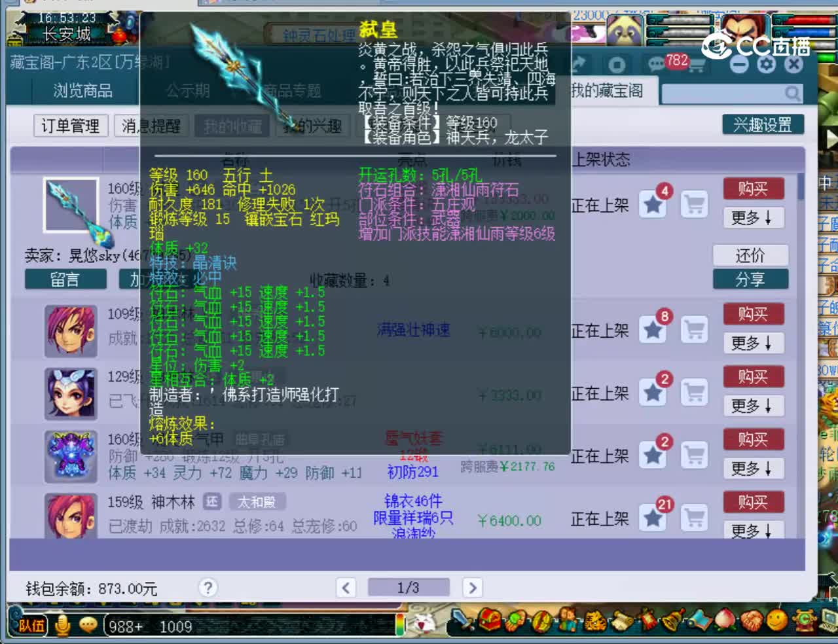838x644 pixels.
Task: Click the golden bell icon in bottom toolbar
Action: [x=672, y=619]
